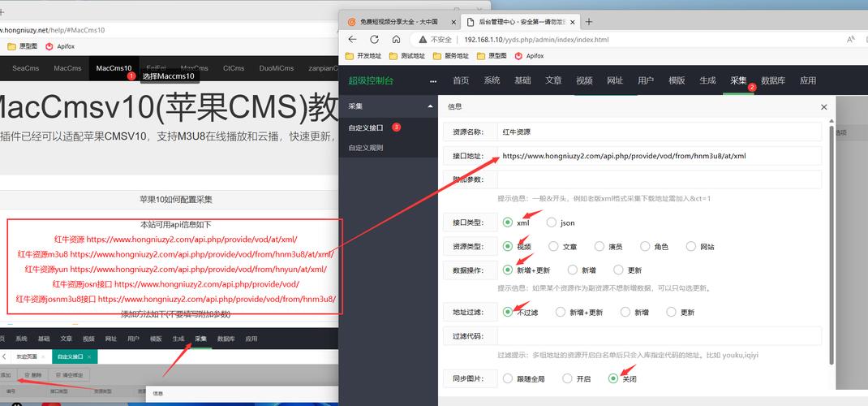The width and height of the screenshot is (868, 406).
Task: Open a new tab with the plus icon
Action: pos(588,22)
